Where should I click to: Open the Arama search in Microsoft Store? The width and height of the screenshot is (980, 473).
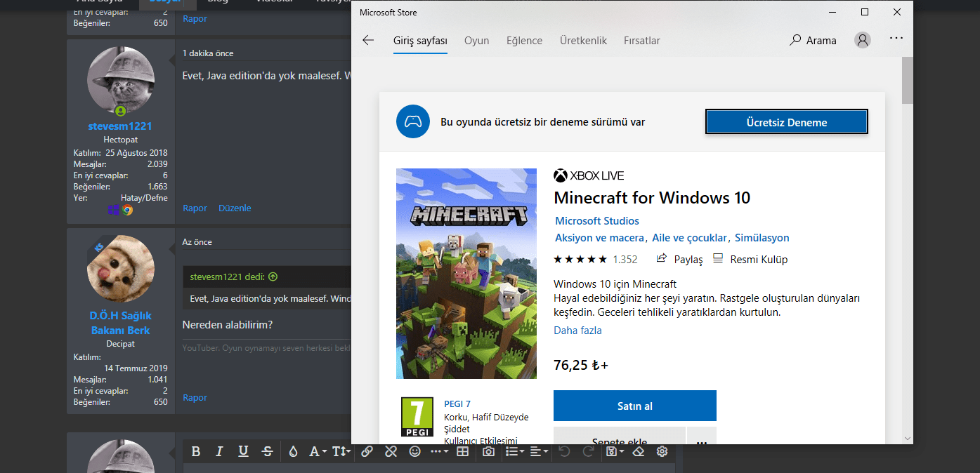coord(813,41)
